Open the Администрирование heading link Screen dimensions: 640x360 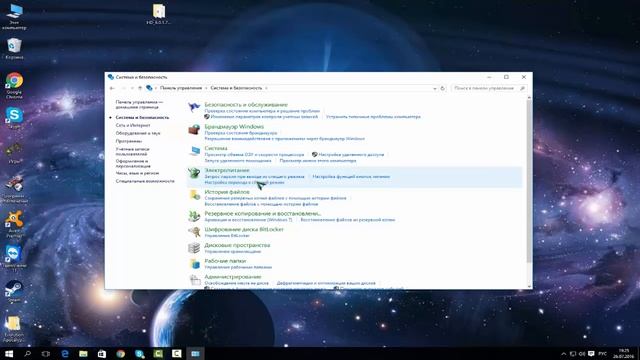point(233,277)
